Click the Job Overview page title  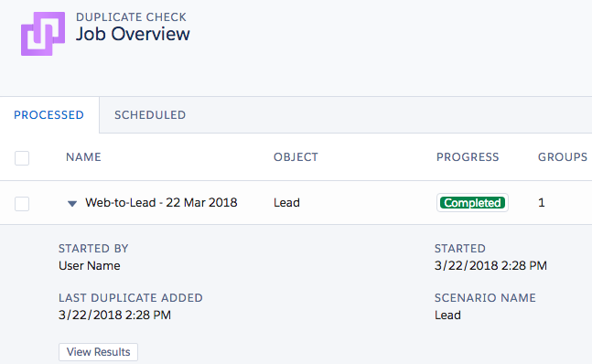(x=133, y=34)
